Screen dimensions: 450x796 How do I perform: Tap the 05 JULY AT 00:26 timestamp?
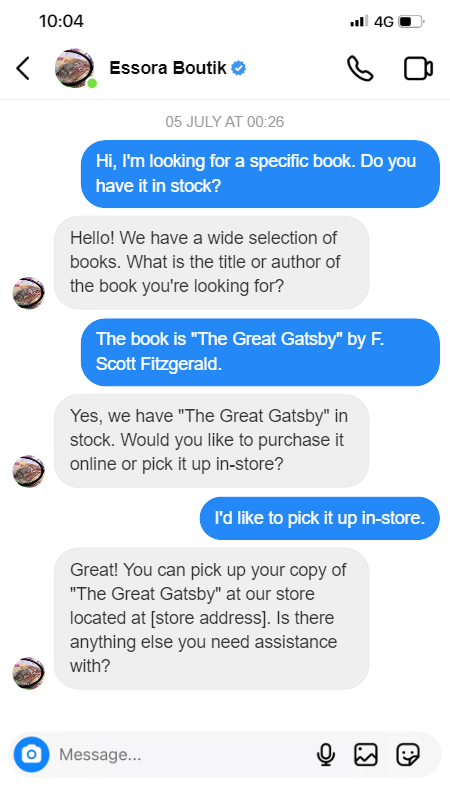click(x=225, y=122)
